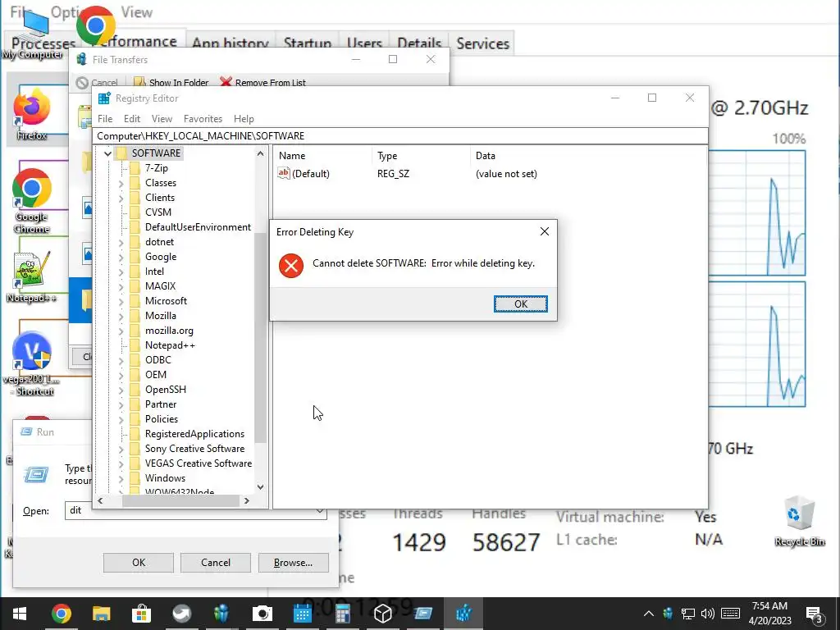
Task: Close the Error Deleting Key dialog
Action: click(545, 231)
